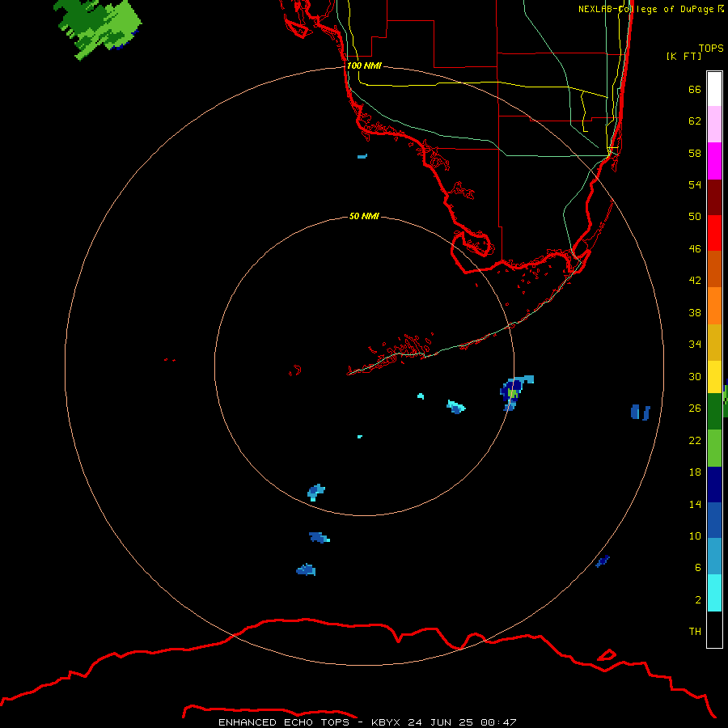Click the legend value 2
This screenshot has width=728, height=728.
698,600
